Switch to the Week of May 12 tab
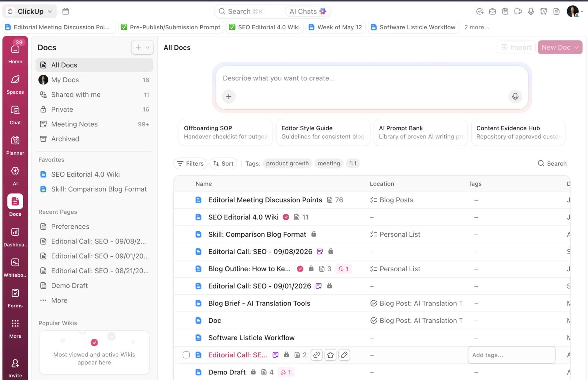The width and height of the screenshot is (588, 380). [x=335, y=27]
